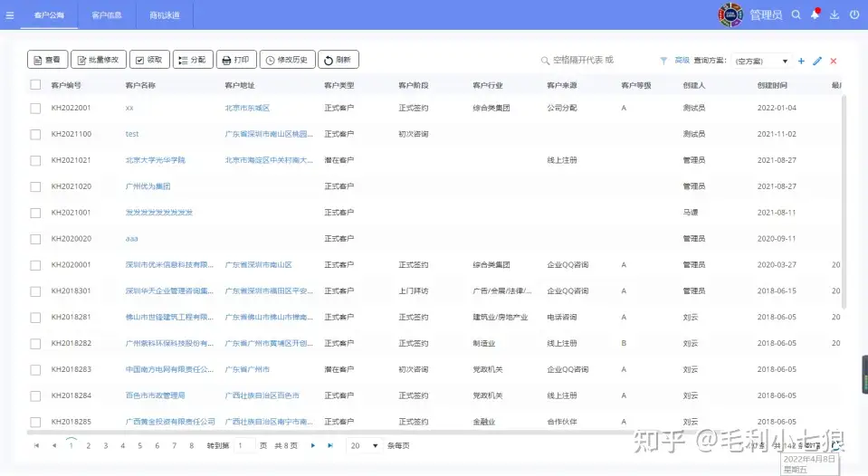Click the 刷新 refresh button

tap(339, 60)
